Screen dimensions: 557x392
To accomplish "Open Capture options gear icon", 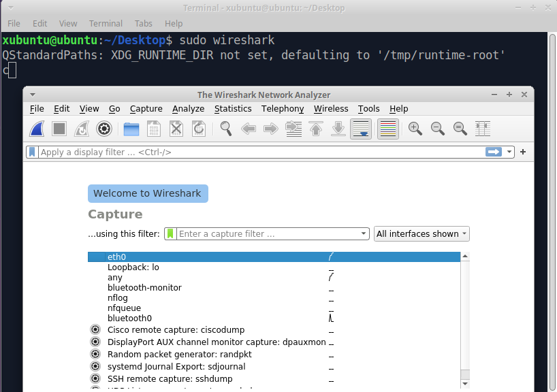I will [x=104, y=129].
